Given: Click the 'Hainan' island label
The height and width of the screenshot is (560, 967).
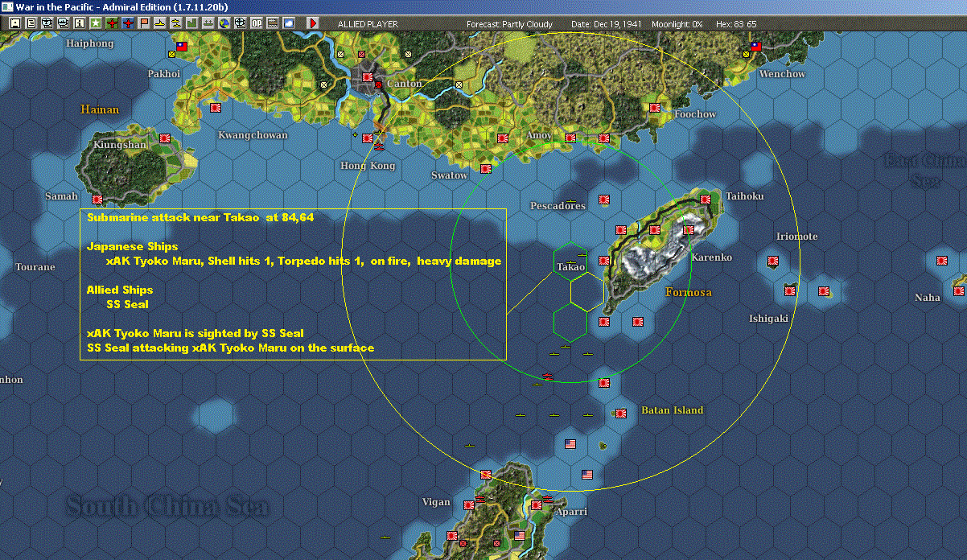Looking at the screenshot, I should click(100, 109).
